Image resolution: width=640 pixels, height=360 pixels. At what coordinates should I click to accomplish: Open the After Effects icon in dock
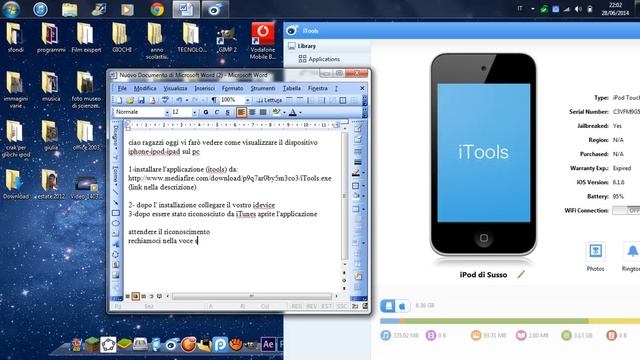(268, 344)
